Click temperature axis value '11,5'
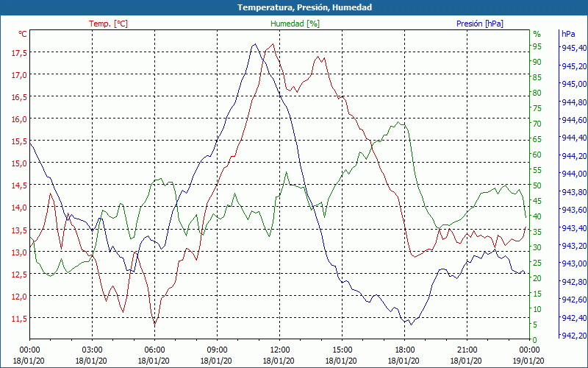 (x=19, y=319)
